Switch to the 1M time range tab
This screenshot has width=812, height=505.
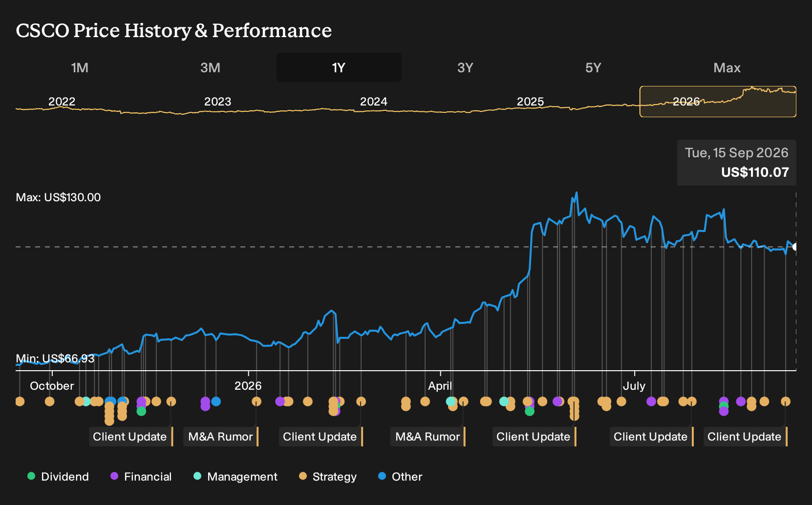tap(80, 67)
